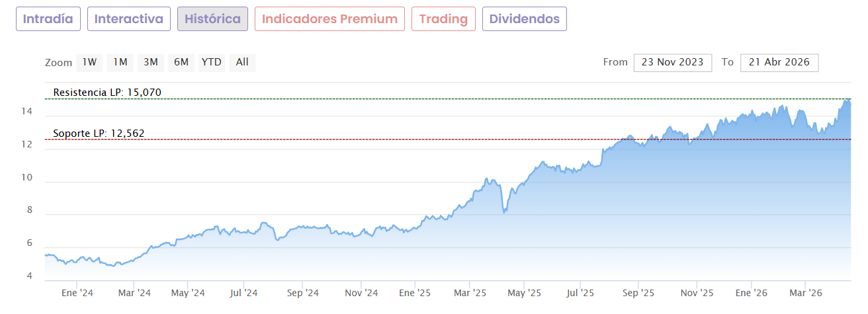
Task: Show All historical data
Action: click(x=242, y=62)
